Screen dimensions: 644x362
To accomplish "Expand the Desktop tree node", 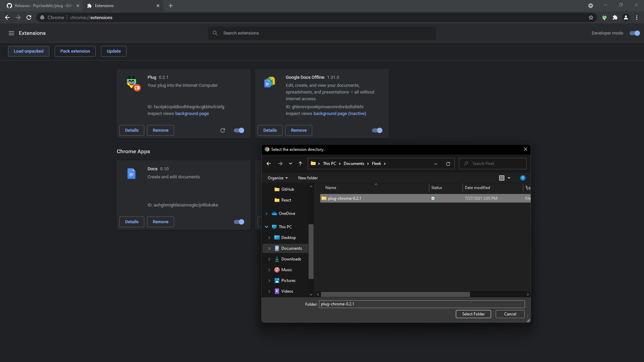I will click(x=269, y=238).
